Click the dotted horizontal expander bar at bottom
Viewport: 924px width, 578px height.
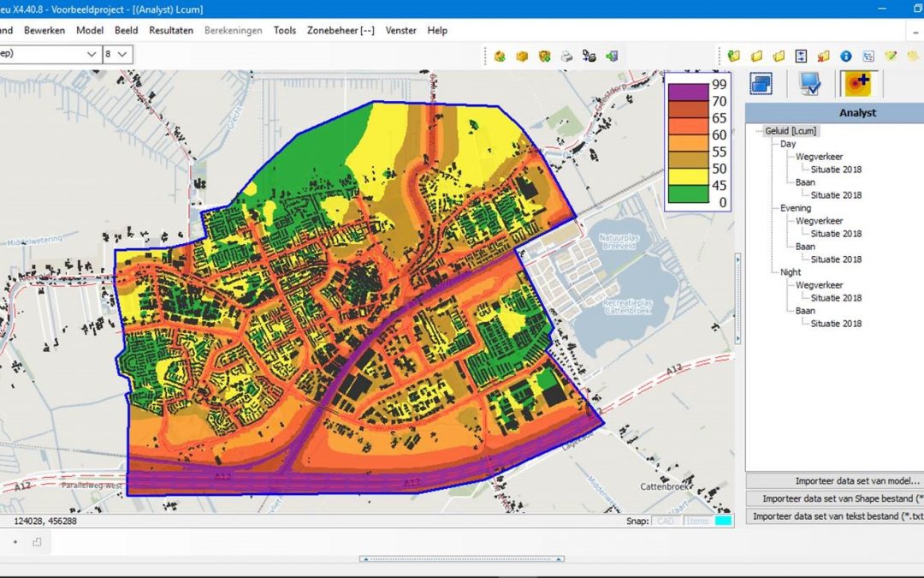click(x=461, y=558)
